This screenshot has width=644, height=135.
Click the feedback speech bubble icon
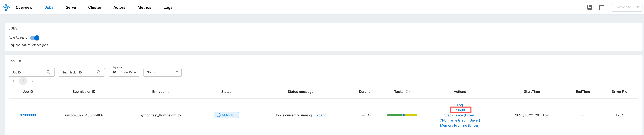(x=602, y=7)
